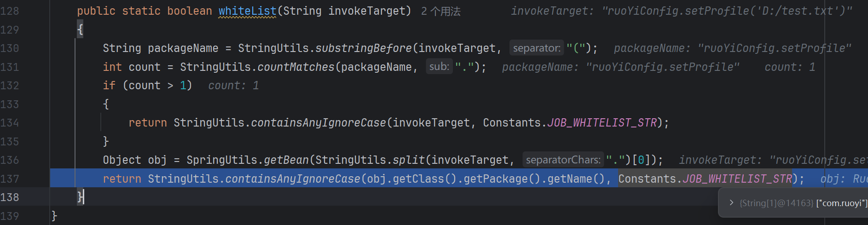868x225 pixels.
Task: Click the getBean method call
Action: coord(286,160)
